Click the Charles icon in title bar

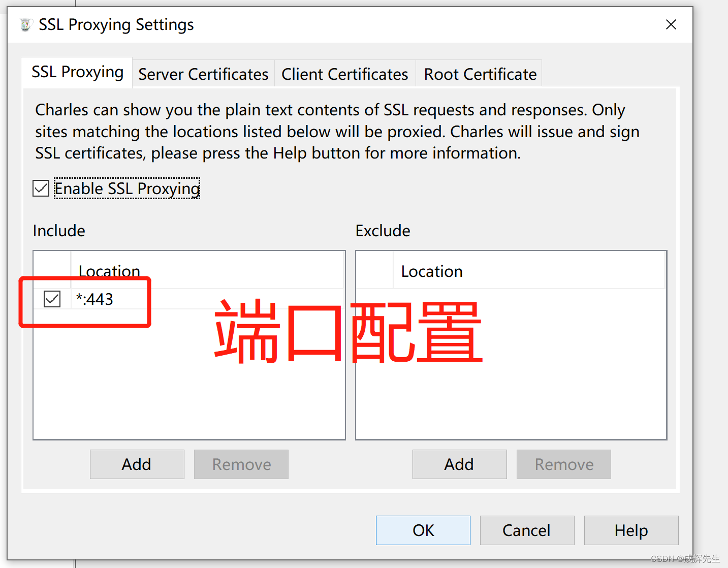pyautogui.click(x=26, y=24)
